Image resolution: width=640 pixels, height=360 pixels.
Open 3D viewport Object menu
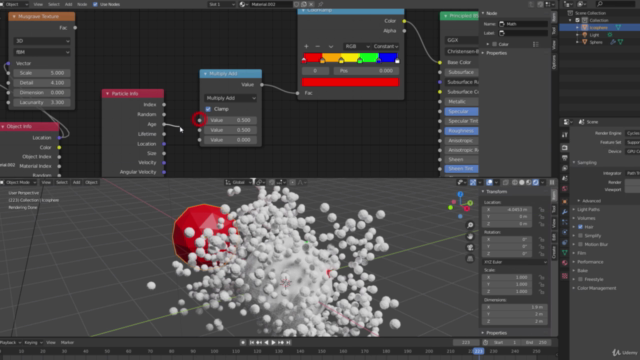click(x=91, y=182)
